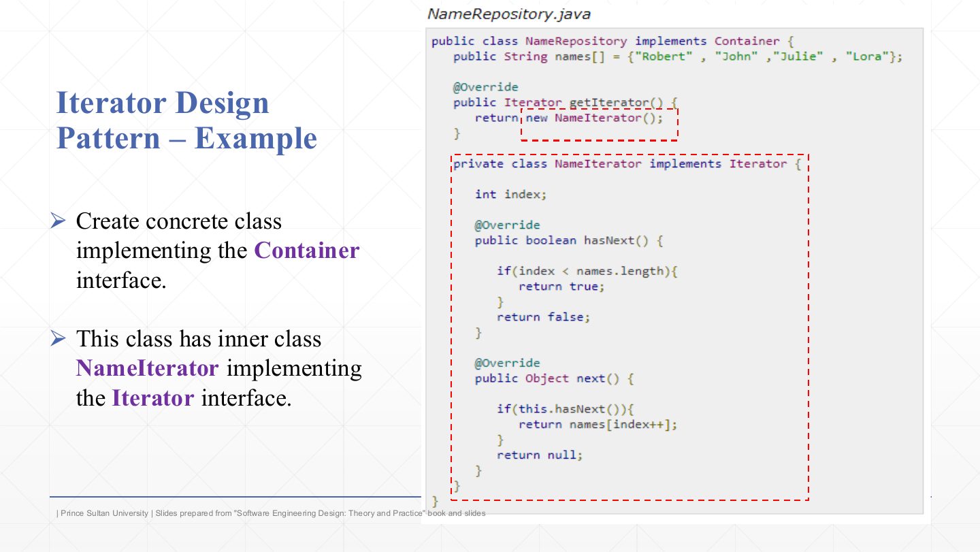Click the @Override annotation above hasNext

[508, 225]
